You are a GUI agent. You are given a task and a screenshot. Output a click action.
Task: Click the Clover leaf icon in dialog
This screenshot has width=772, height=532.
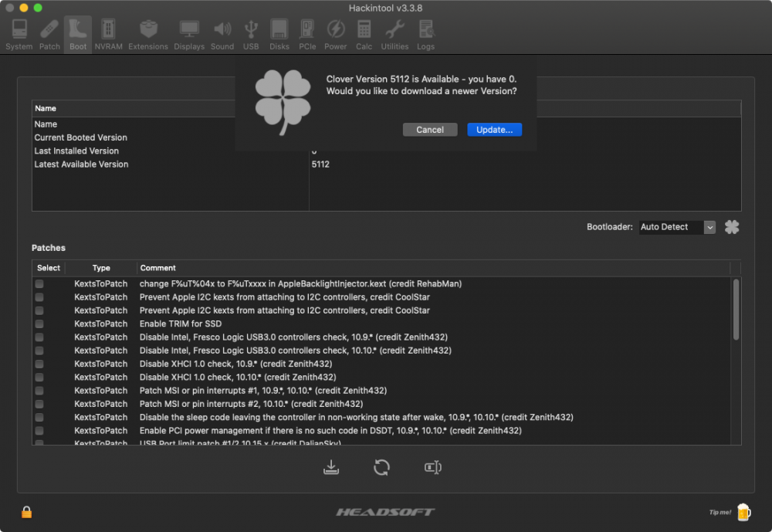tap(283, 101)
